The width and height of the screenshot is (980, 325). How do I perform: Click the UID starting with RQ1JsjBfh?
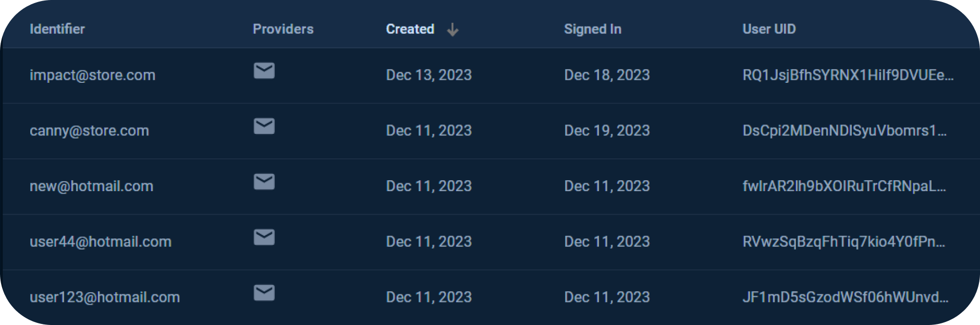848,75
